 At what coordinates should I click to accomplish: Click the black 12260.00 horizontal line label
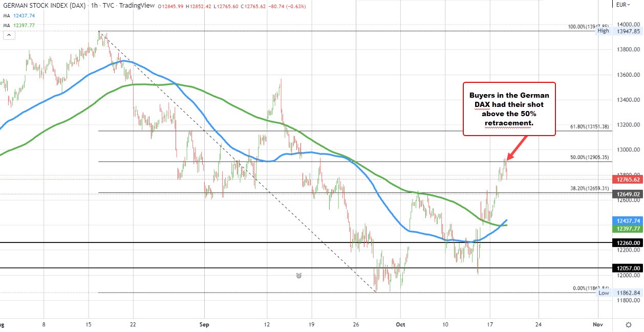point(627,243)
